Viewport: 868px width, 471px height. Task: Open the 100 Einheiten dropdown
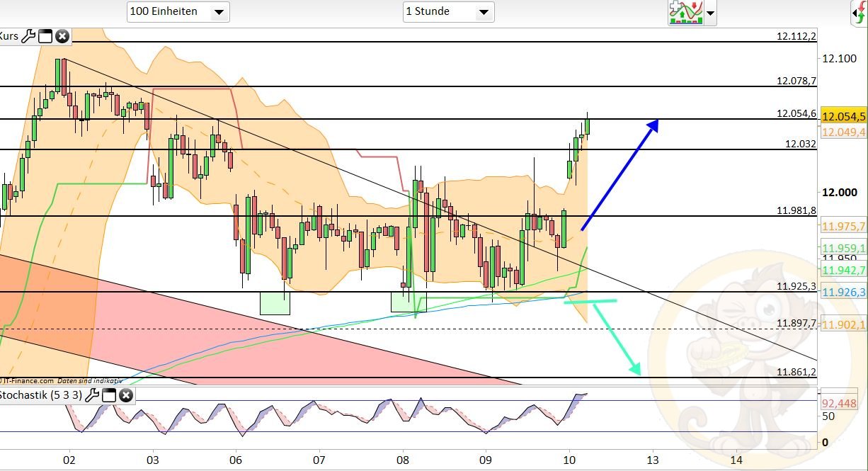pyautogui.click(x=178, y=11)
